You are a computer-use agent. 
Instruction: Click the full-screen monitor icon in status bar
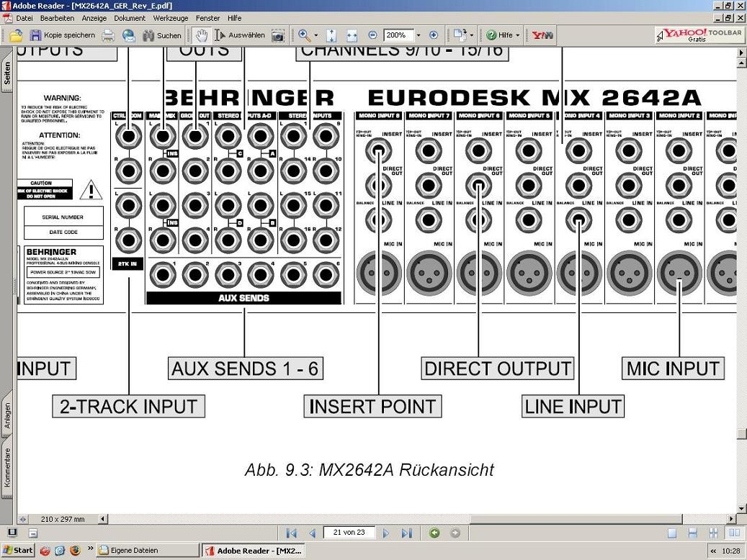pos(13,533)
